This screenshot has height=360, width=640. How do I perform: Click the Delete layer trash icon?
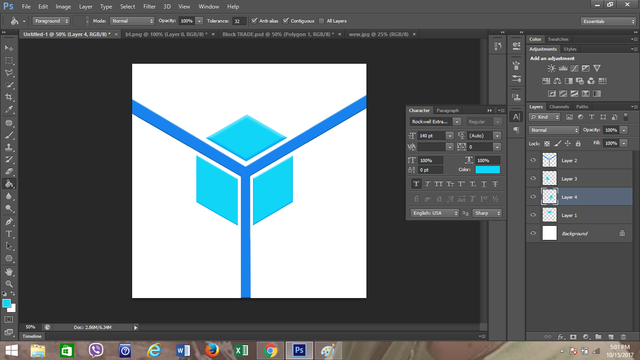(623, 337)
